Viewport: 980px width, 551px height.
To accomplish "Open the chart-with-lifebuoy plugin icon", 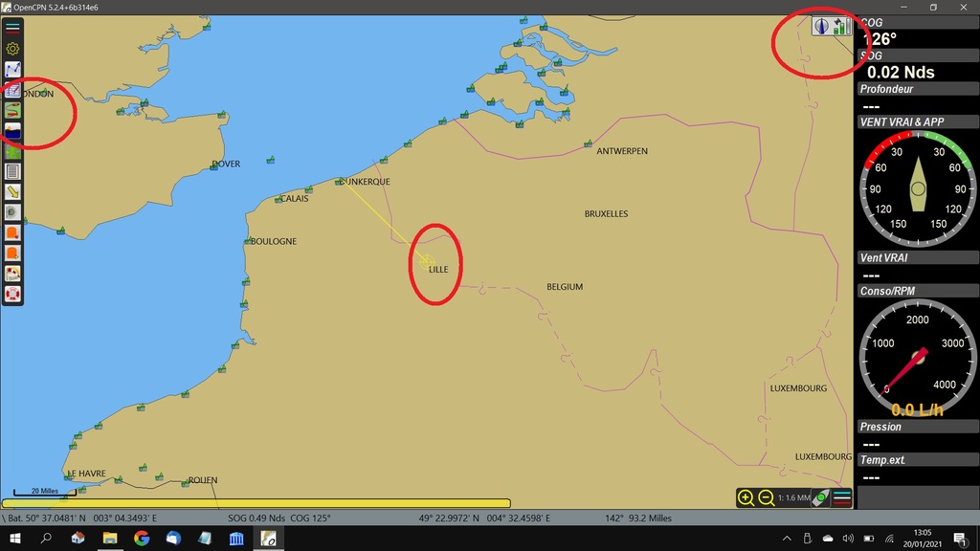I will (x=12, y=274).
